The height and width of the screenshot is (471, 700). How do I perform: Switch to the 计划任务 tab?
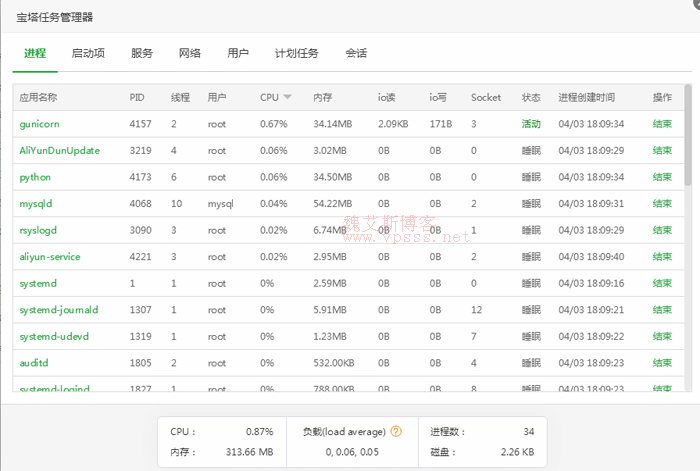pos(296,53)
